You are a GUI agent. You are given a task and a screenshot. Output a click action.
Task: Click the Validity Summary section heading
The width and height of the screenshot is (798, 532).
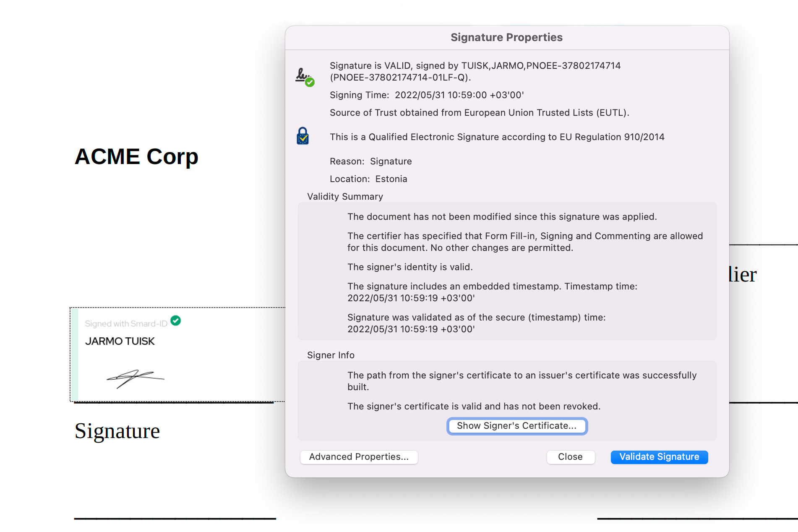click(345, 196)
